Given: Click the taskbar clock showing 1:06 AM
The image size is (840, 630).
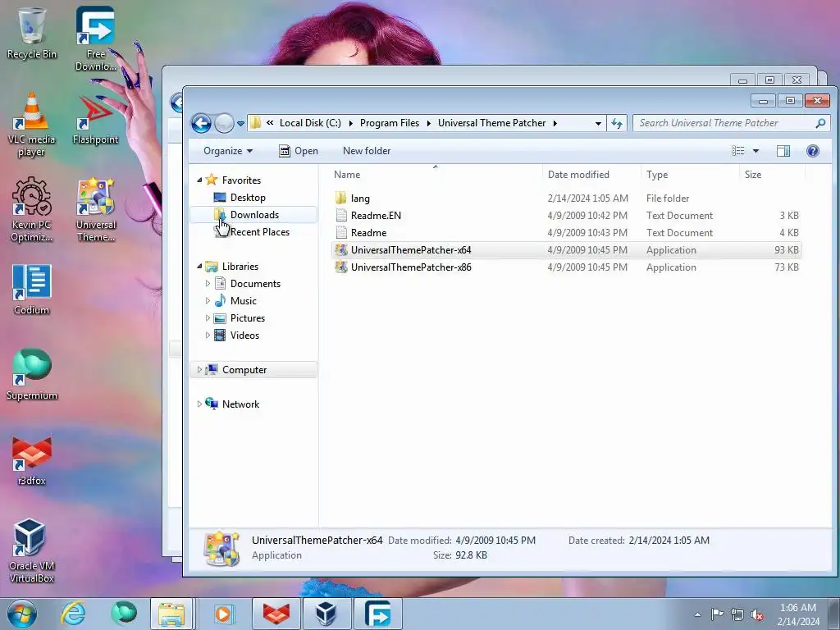Looking at the screenshot, I should tap(798, 614).
